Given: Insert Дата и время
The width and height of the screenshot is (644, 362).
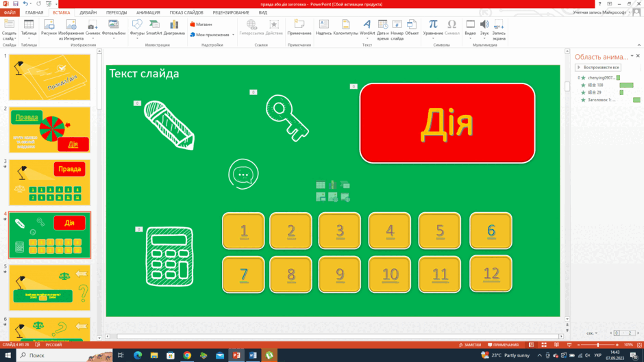Looking at the screenshot, I should 382,29.
